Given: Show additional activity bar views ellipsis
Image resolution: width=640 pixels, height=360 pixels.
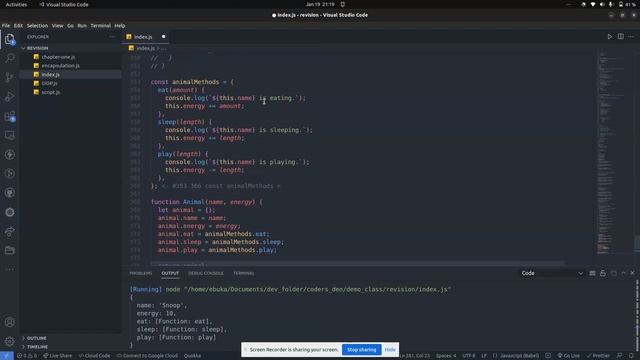Looking at the screenshot, I should tap(9, 269).
